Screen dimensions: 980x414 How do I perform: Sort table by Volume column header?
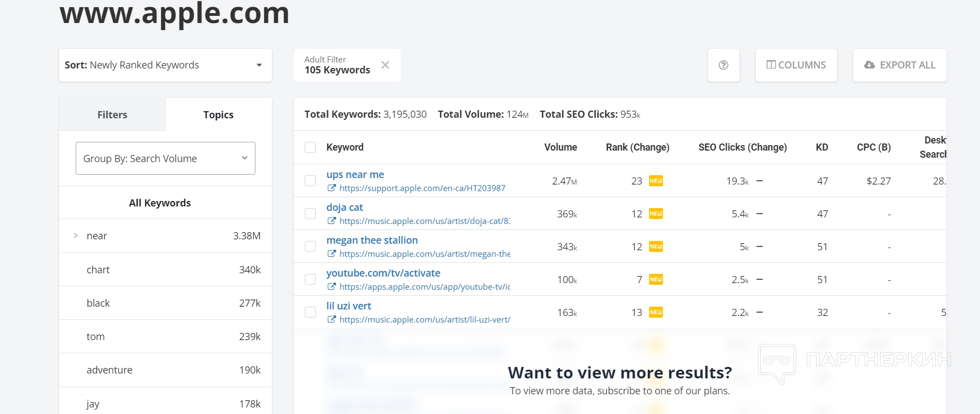[560, 147]
